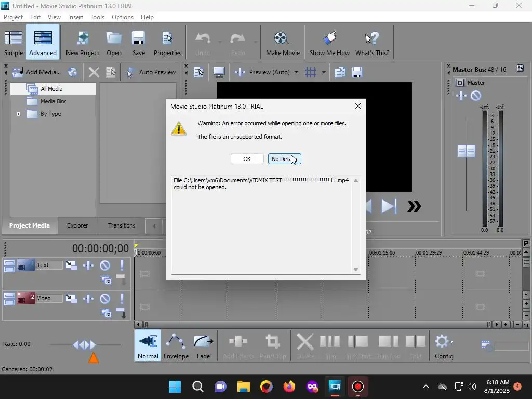Solo the Text track
Image resolution: width=532 pixels, height=399 pixels.
122,265
